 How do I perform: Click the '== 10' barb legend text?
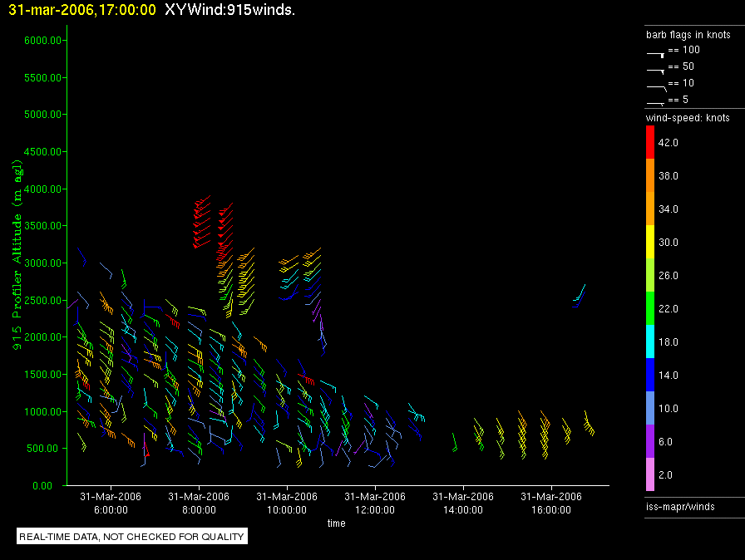point(681,83)
